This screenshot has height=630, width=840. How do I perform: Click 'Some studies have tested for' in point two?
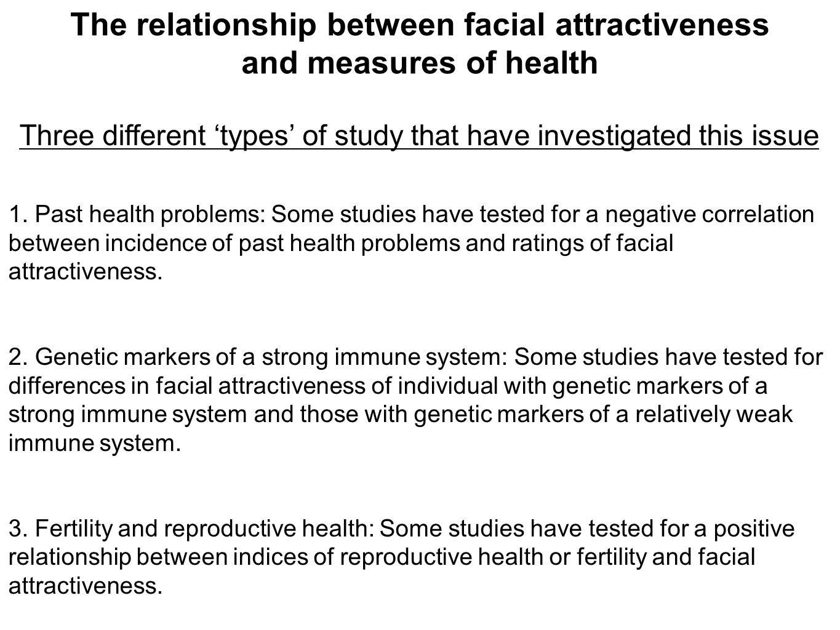669,357
